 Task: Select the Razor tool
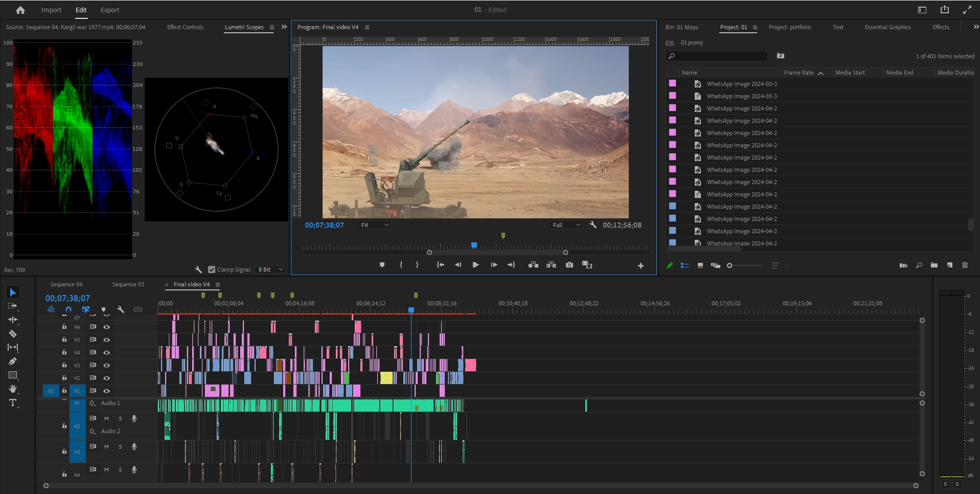point(13,334)
